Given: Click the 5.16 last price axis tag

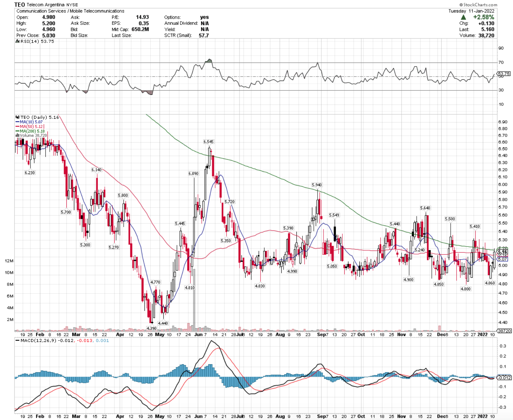Looking at the screenshot, I should coord(503,252).
